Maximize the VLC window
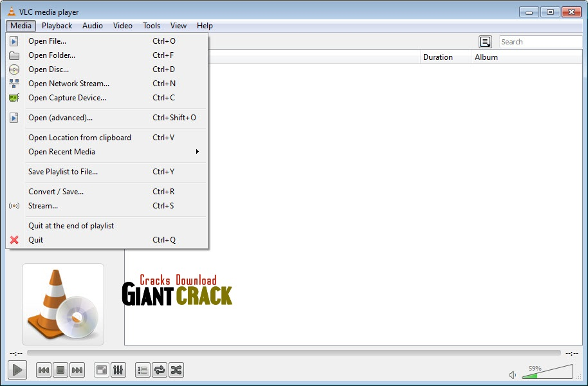 click(x=550, y=12)
